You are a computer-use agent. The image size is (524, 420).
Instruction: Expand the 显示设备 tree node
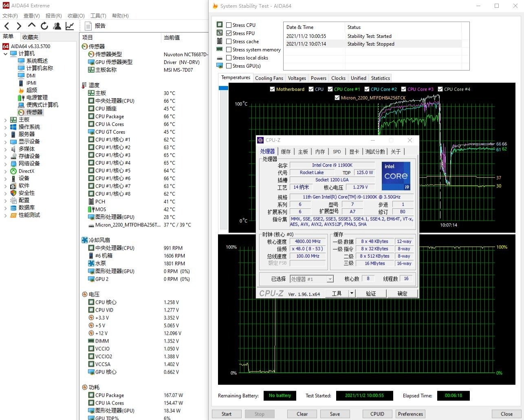5,142
